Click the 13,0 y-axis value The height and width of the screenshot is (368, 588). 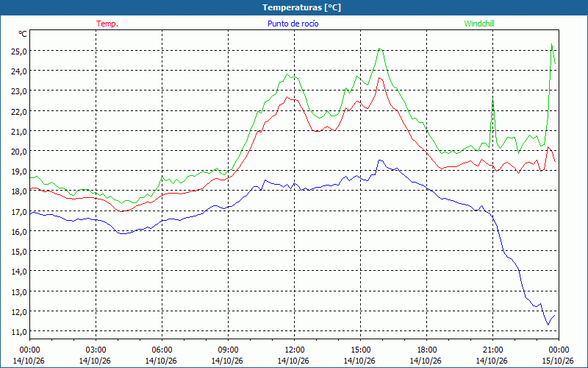pos(19,291)
